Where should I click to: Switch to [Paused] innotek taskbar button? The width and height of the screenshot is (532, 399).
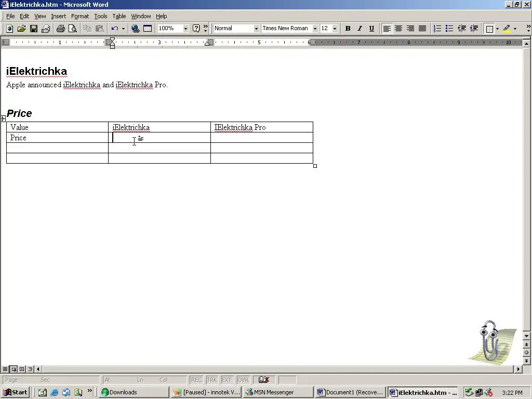pos(206,392)
